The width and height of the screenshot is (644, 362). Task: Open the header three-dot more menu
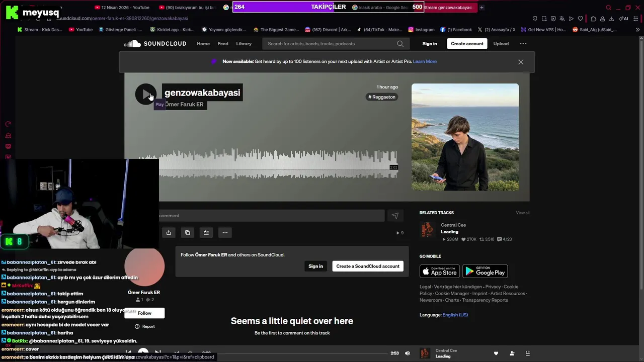click(523, 44)
